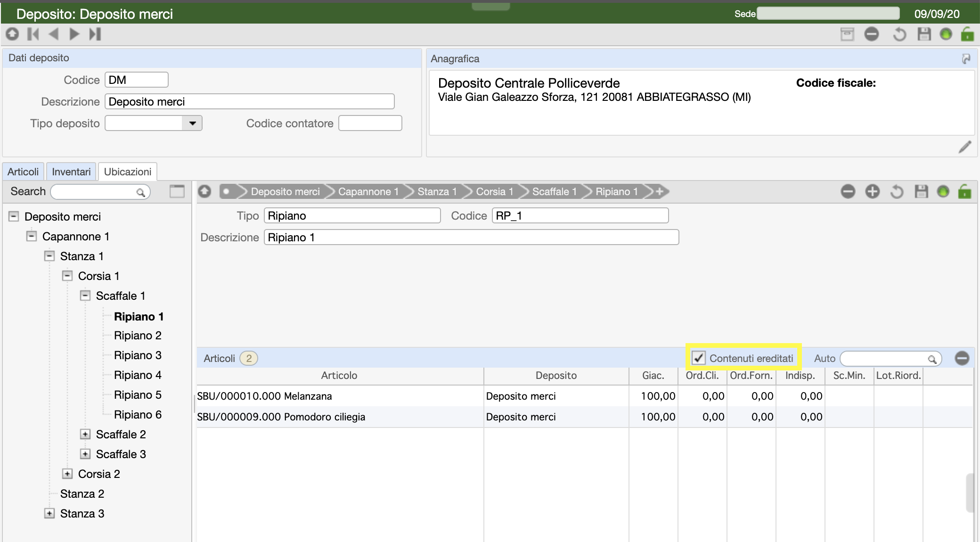
Task: Switch to the Articoli tab
Action: [x=23, y=172]
